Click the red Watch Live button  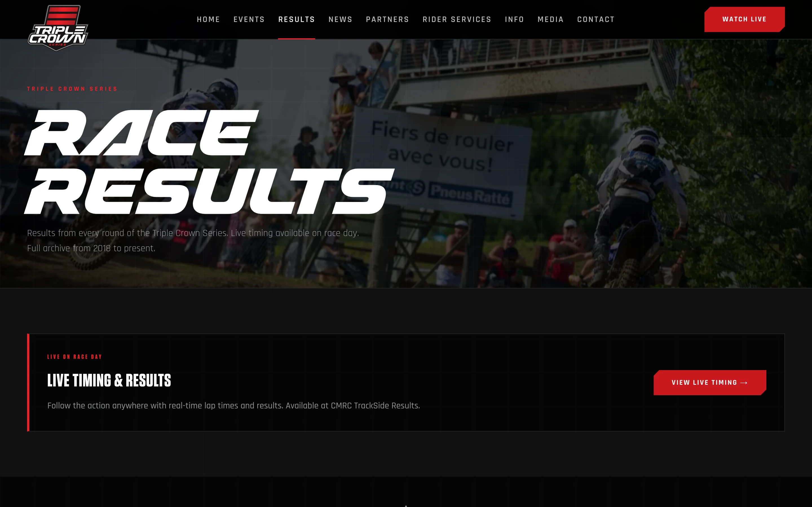pyautogui.click(x=745, y=19)
